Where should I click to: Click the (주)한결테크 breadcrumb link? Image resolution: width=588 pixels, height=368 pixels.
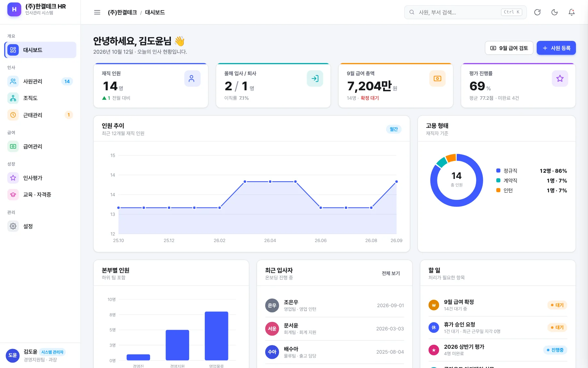point(122,12)
